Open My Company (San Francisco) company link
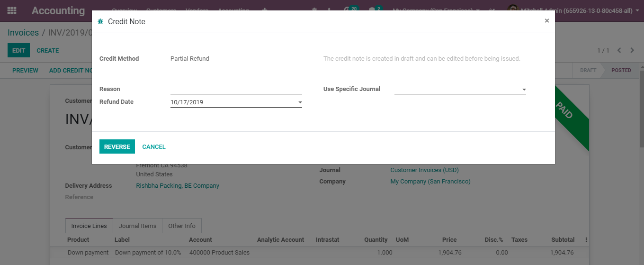Viewport: 644px width, 265px height. point(430,181)
